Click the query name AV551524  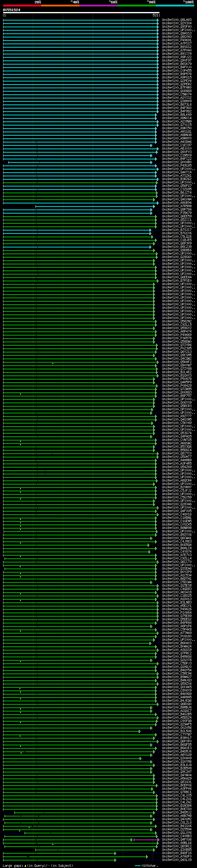[x=11, y=10]
